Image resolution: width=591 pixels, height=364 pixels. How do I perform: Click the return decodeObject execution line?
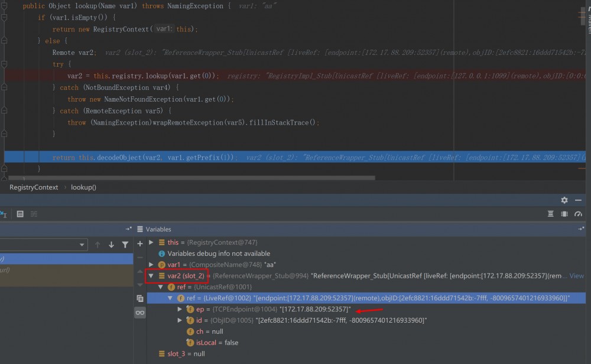[295, 157]
